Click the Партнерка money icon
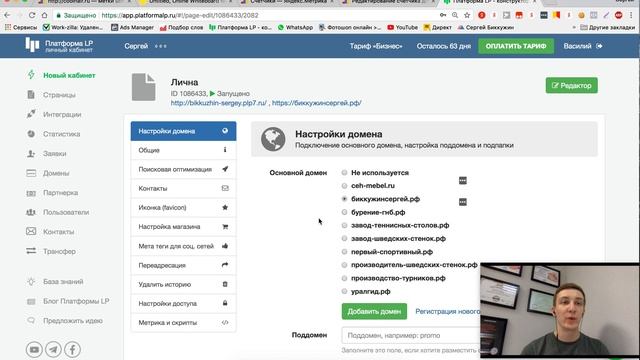The width and height of the screenshot is (640, 360). (31, 193)
